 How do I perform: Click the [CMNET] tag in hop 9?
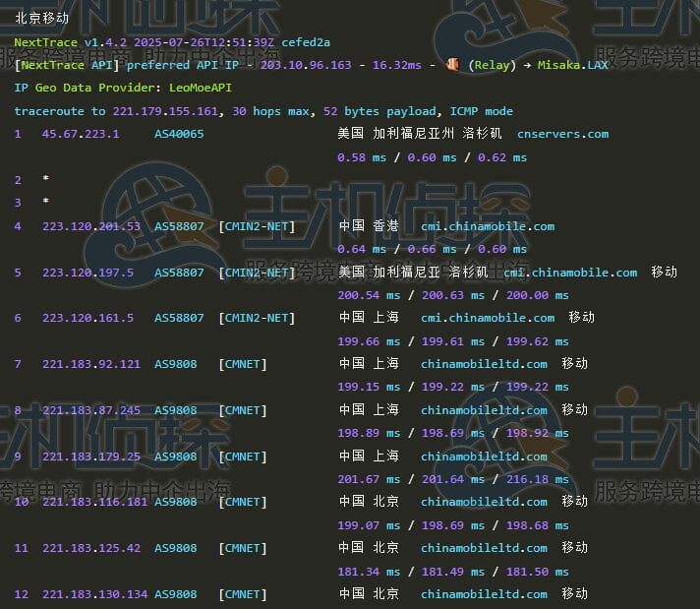(242, 457)
